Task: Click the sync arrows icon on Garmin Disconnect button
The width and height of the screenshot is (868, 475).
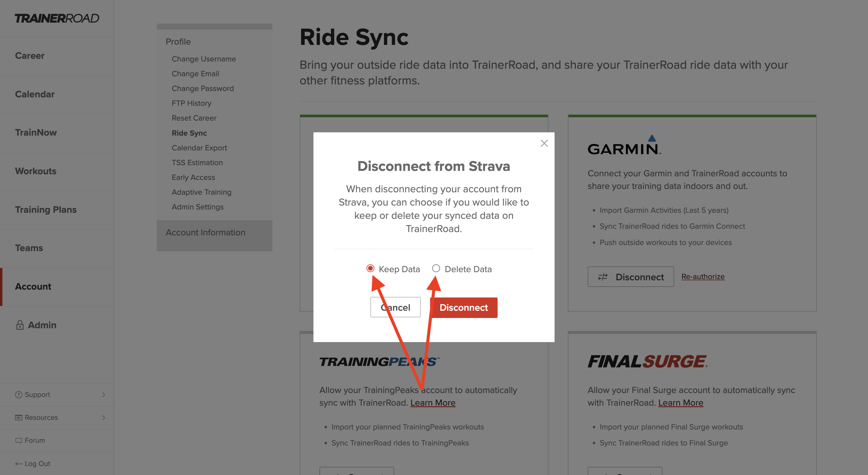Action: tap(602, 277)
